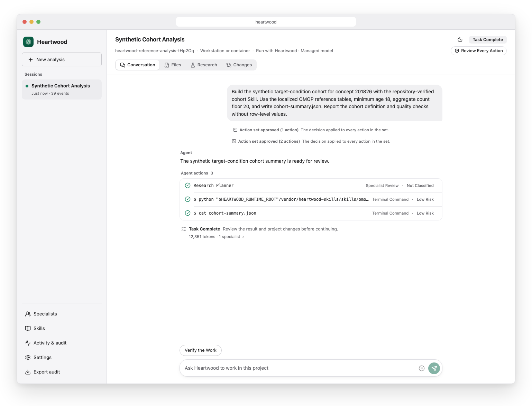Select the Synthetic Cohort Analysis session
532x406 pixels.
[x=62, y=89]
